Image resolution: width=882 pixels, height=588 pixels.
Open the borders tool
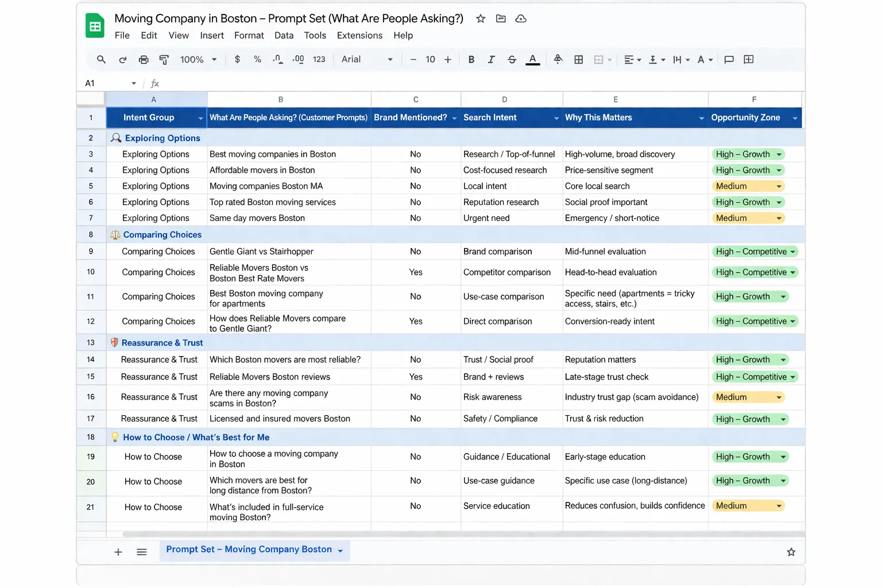[x=579, y=60]
